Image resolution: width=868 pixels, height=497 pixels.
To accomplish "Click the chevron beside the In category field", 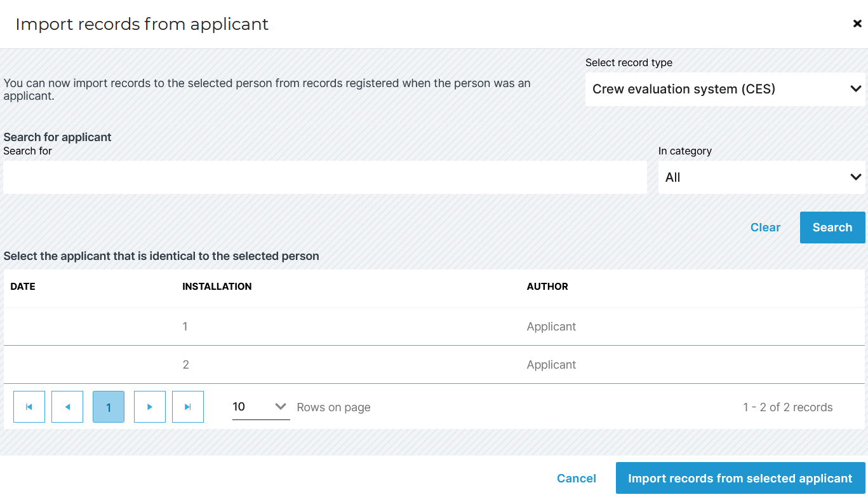I will pyautogui.click(x=855, y=177).
